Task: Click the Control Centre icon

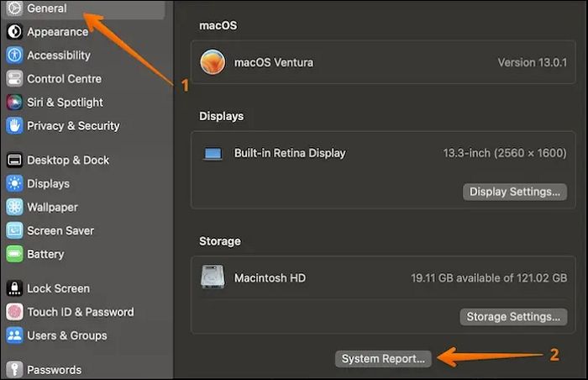Action: pos(14,79)
